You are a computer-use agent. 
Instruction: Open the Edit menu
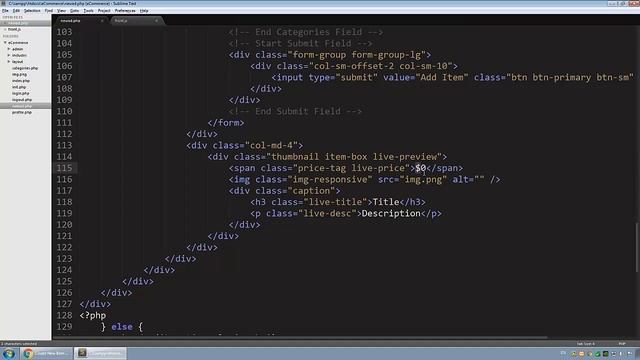[x=16, y=11]
